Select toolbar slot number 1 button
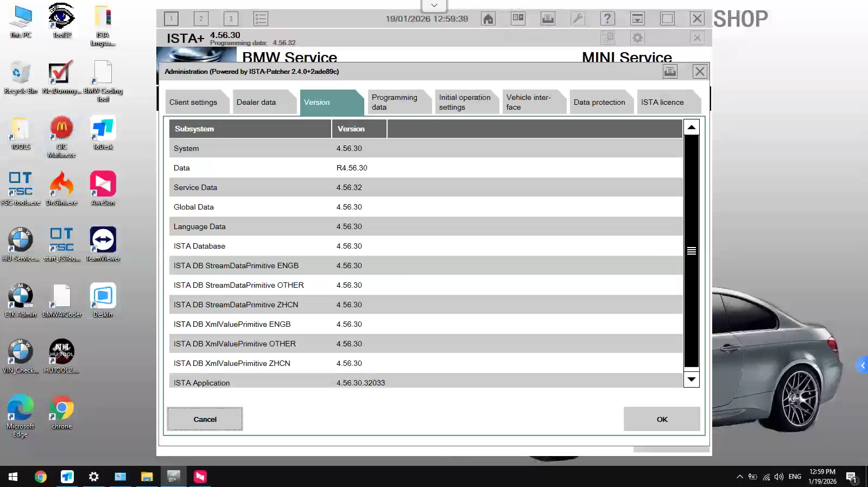The image size is (868, 487). click(171, 19)
